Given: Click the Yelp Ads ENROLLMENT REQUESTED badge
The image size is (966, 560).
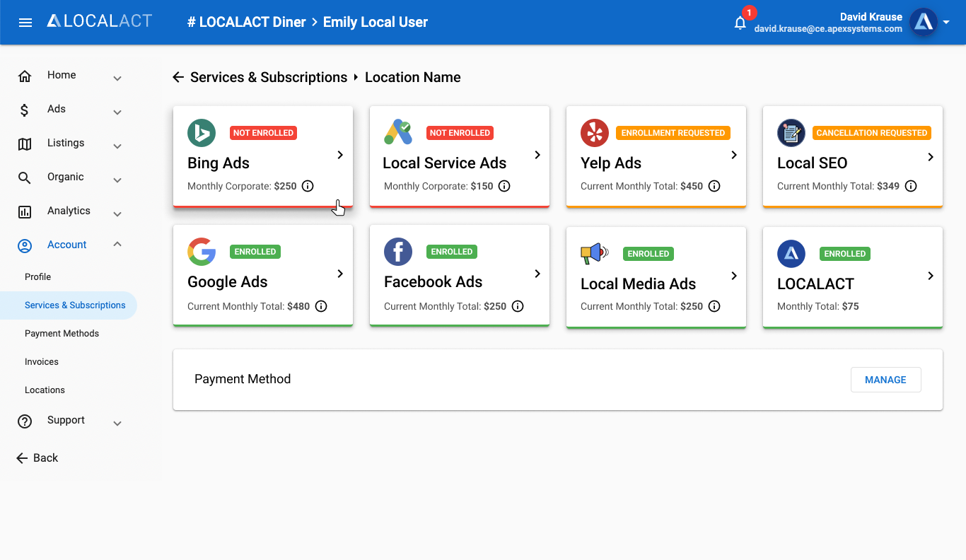Looking at the screenshot, I should (x=673, y=132).
